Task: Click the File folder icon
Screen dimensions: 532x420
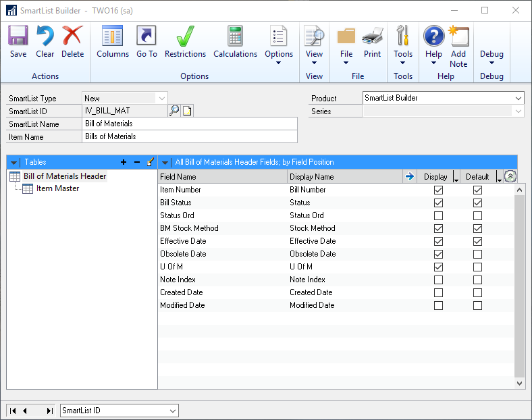Action: pyautogui.click(x=346, y=36)
